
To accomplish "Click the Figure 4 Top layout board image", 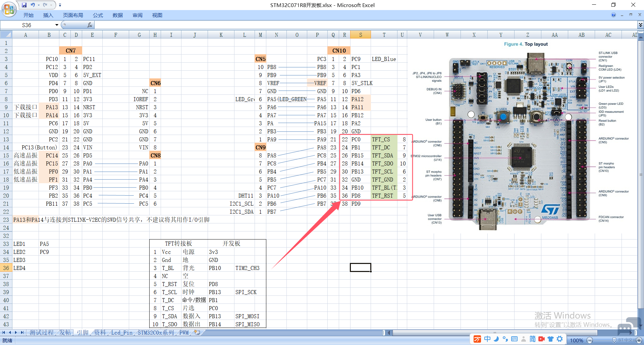I will click(523, 137).
